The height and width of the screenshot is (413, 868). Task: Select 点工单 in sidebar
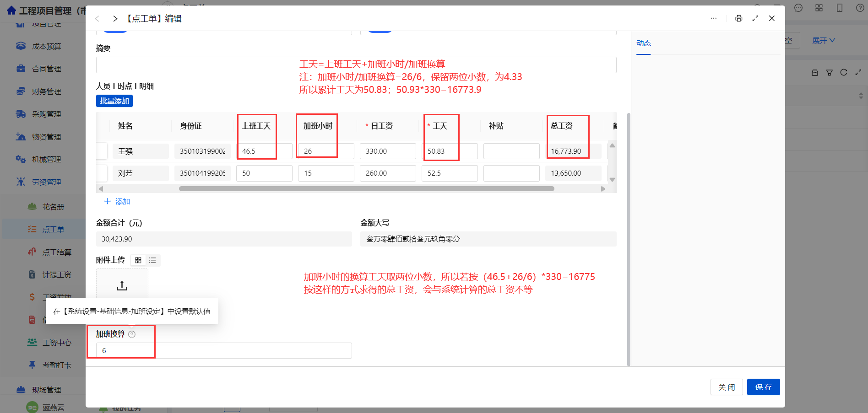[53, 229]
